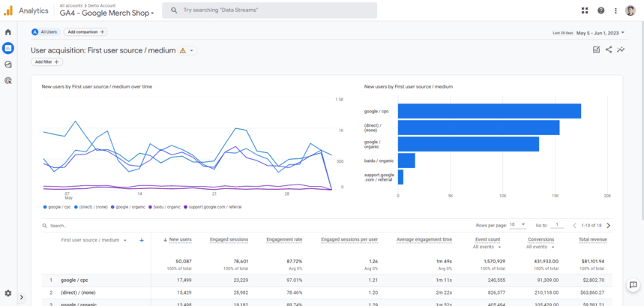Toggle google / cpc series in chart legend
Screen dimensions: 644x306
pyautogui.click(x=58, y=206)
